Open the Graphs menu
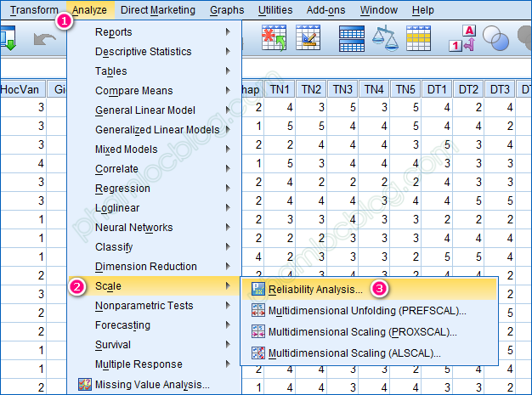 tap(225, 10)
